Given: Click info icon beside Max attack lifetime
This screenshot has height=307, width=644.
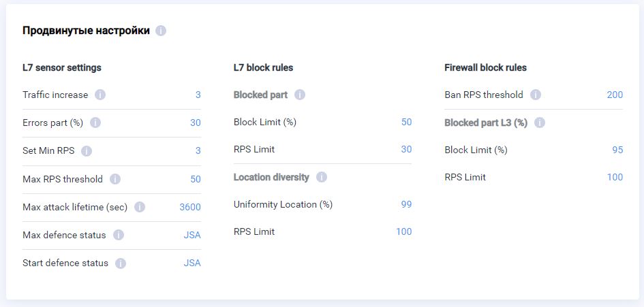Looking at the screenshot, I should (x=140, y=207).
